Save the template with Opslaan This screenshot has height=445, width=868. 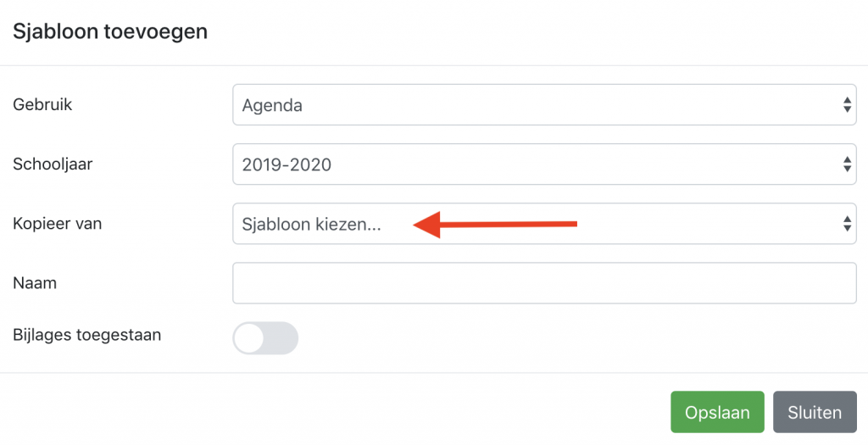(717, 412)
